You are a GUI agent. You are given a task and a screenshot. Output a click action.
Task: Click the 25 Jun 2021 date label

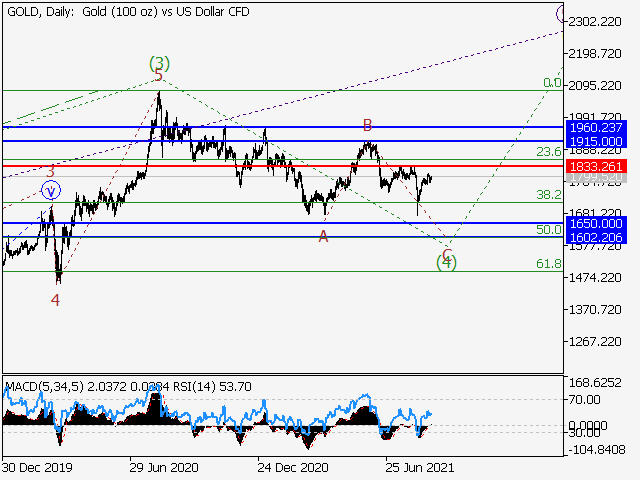(x=420, y=467)
